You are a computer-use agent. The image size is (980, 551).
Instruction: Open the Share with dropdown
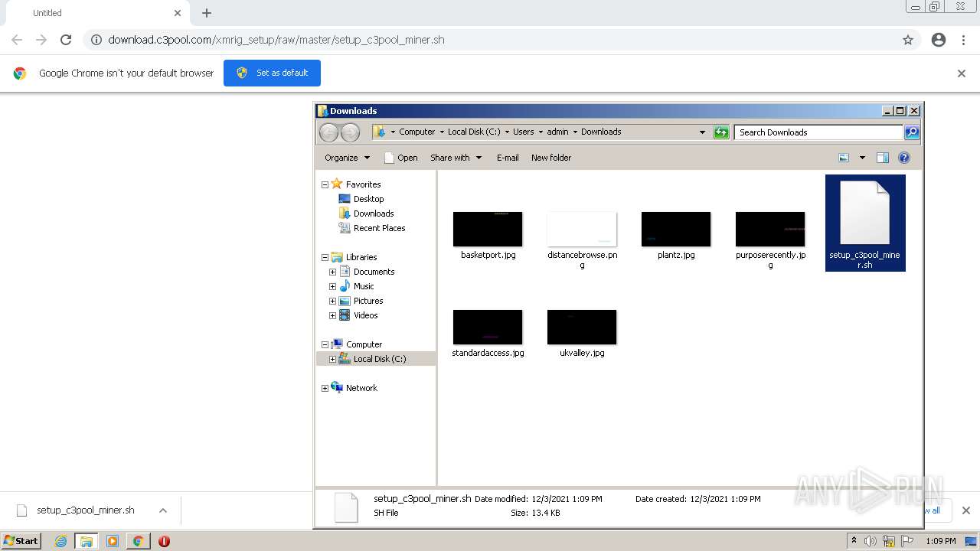click(456, 158)
